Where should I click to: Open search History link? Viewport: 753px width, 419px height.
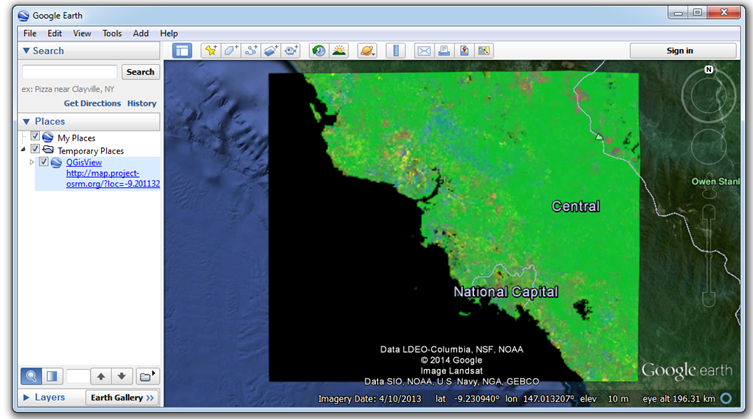click(x=142, y=103)
